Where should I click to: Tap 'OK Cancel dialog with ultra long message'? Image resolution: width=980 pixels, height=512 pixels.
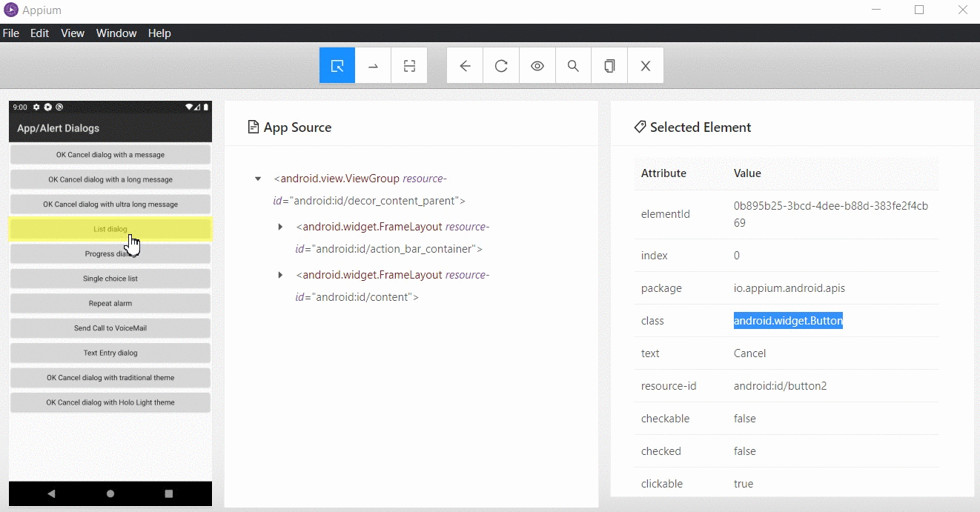click(x=110, y=205)
